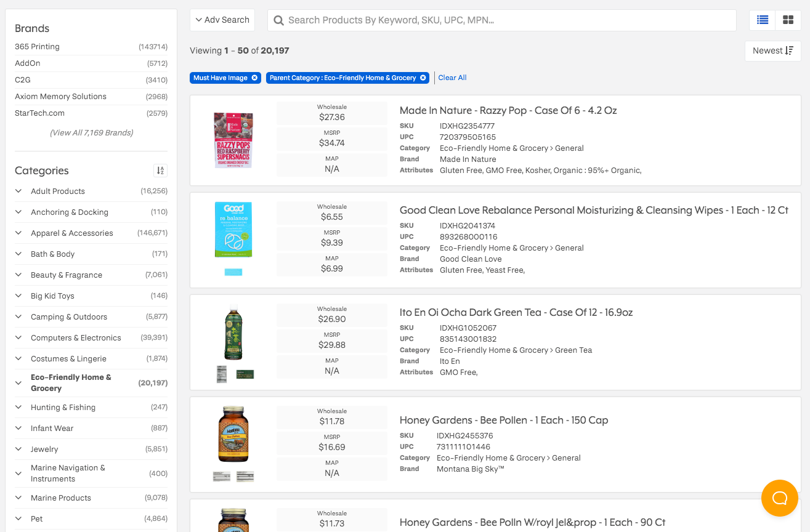Screen dimensions: 810x532
Task: Select the 365 Printing brand filter
Action: pos(36,46)
